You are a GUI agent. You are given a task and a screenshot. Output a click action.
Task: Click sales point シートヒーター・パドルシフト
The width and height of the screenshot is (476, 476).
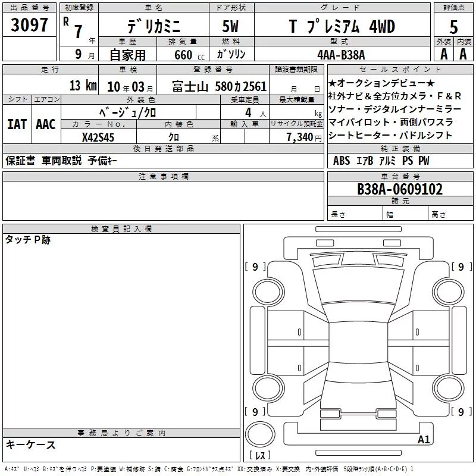point(390,135)
